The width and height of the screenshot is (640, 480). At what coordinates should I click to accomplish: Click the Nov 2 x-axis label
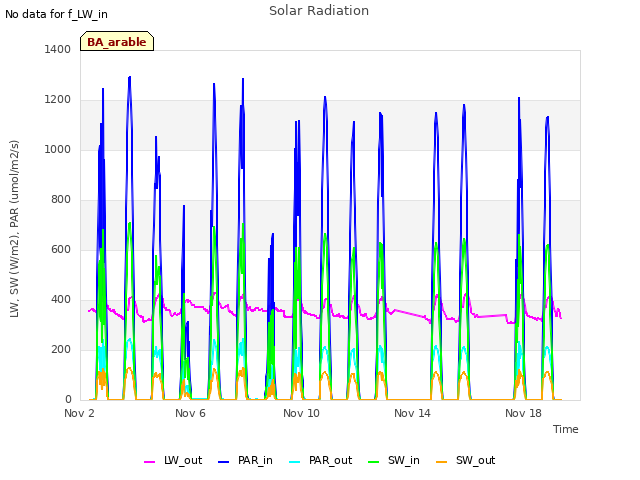coord(79,413)
